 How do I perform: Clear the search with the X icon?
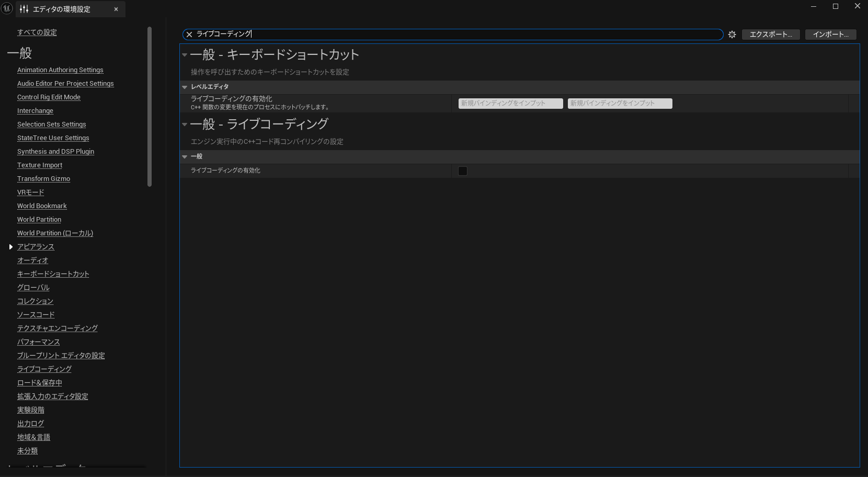(x=189, y=35)
